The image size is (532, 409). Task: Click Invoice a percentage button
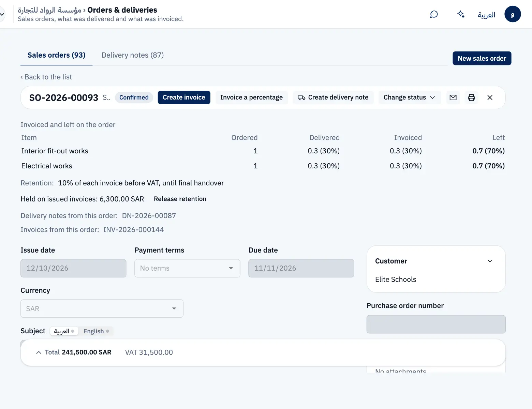[251, 97]
